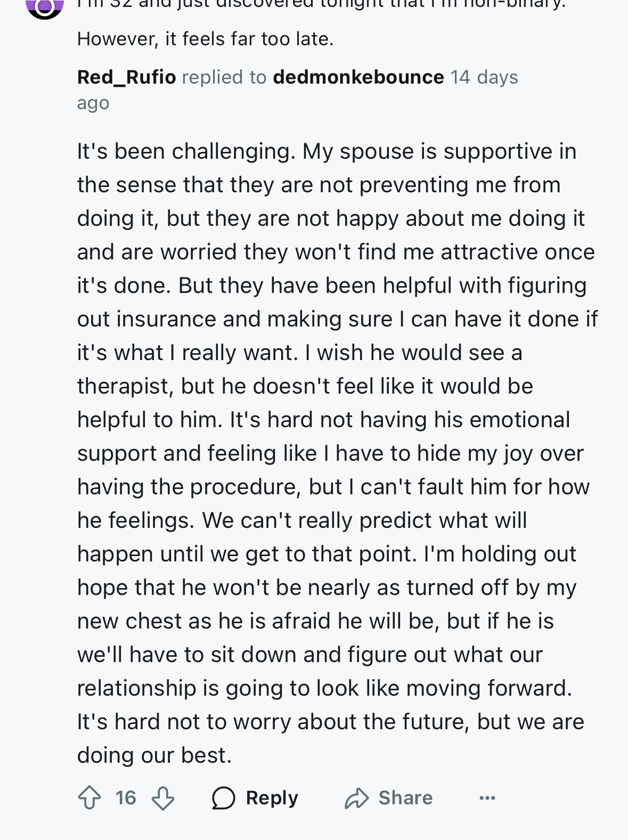The image size is (628, 840).
Task: Click the line starting 'therapist, but he doesn't'
Action: pyautogui.click(x=305, y=386)
